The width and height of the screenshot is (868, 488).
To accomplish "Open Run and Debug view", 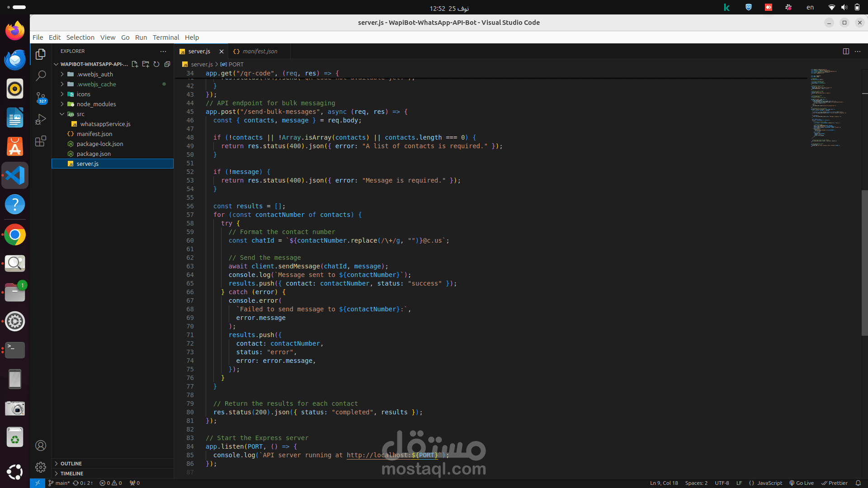I will point(41,119).
